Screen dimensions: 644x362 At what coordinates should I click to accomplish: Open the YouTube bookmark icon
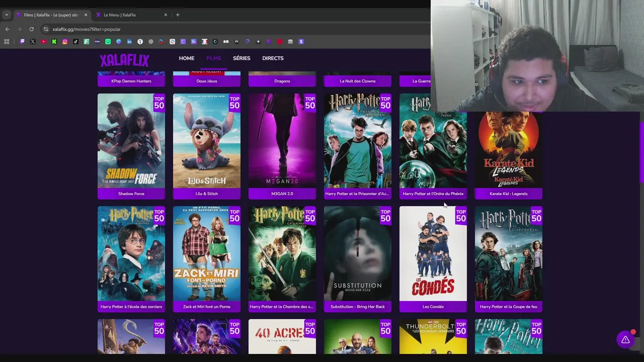tap(44, 42)
